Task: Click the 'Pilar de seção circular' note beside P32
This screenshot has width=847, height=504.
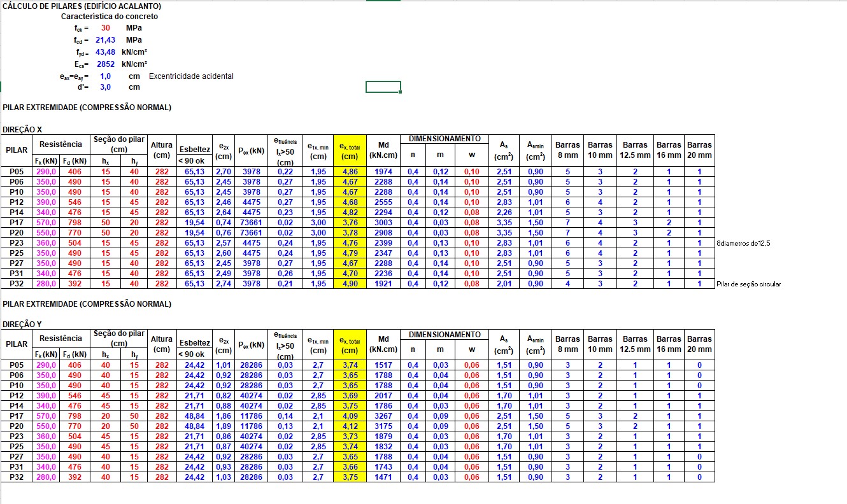Action: click(x=749, y=284)
